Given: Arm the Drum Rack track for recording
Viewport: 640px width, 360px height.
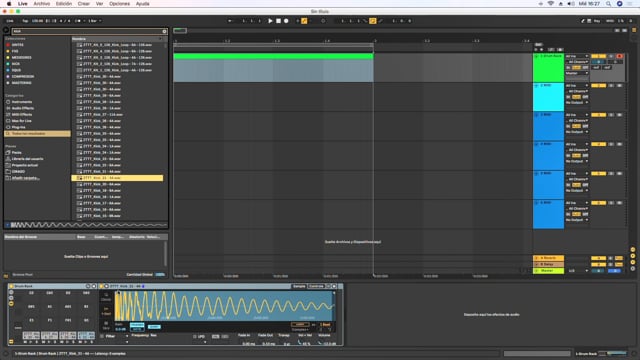Looking at the screenshot, I should tap(620, 56).
